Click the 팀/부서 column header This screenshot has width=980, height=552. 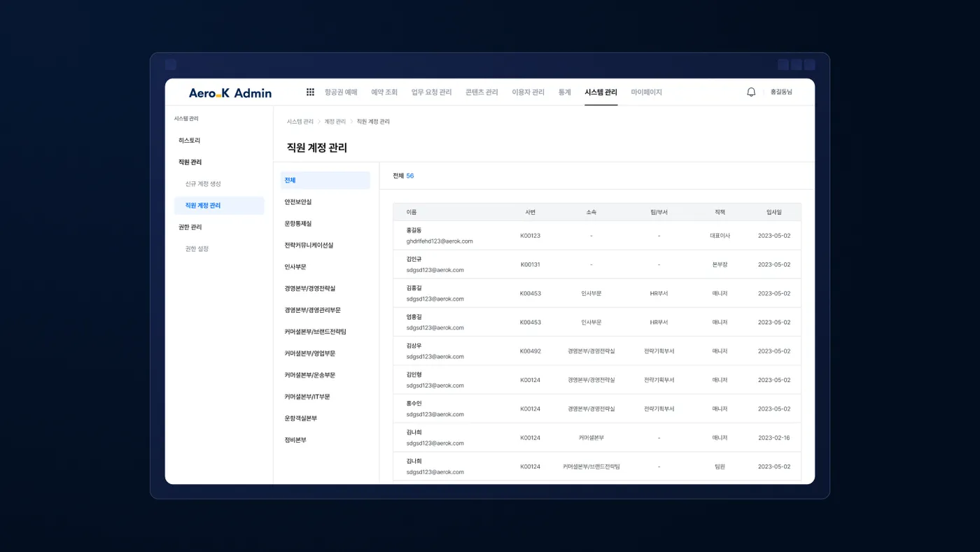click(x=659, y=212)
